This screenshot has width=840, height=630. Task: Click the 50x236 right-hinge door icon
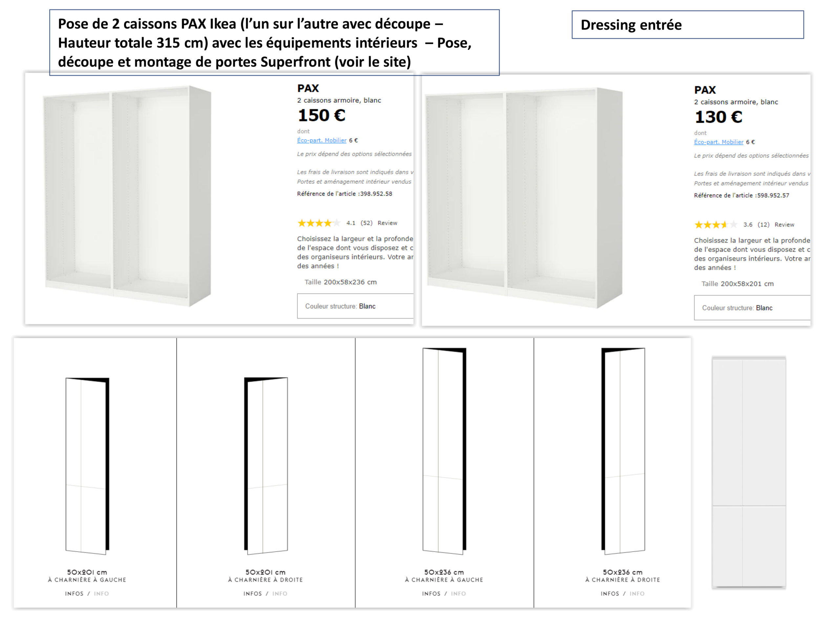[x=623, y=451]
